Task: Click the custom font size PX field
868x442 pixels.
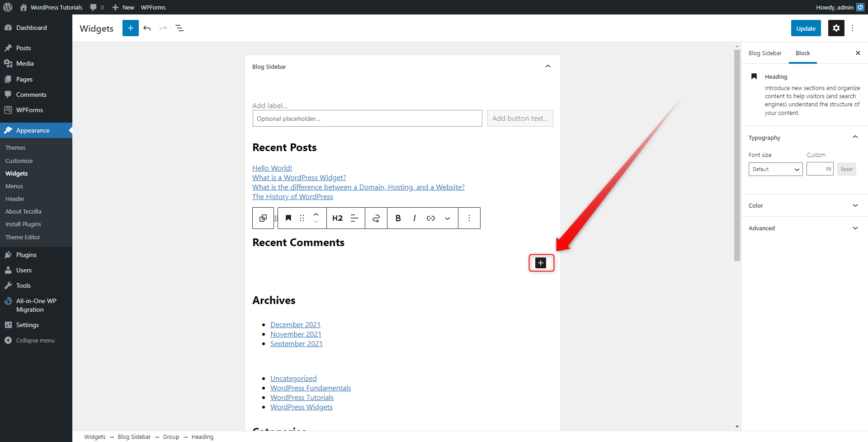Action: point(820,169)
